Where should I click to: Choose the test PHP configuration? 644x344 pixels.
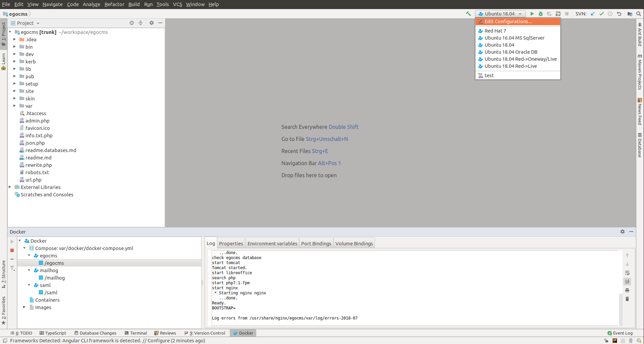(x=518, y=76)
